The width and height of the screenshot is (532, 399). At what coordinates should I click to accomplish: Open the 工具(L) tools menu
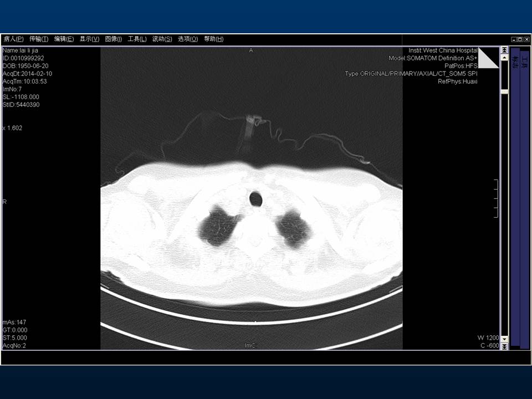click(x=137, y=39)
